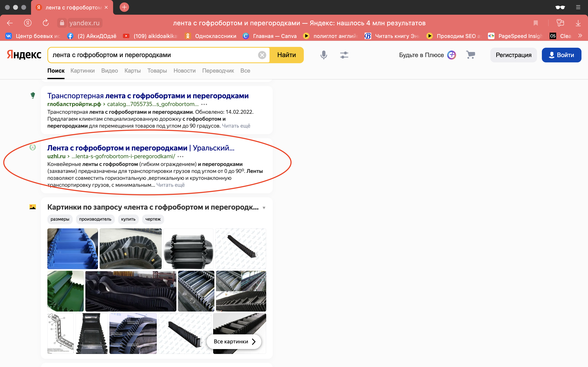Click the blue conveyor belt image thumbnail
The height and width of the screenshot is (367, 588).
coord(72,249)
